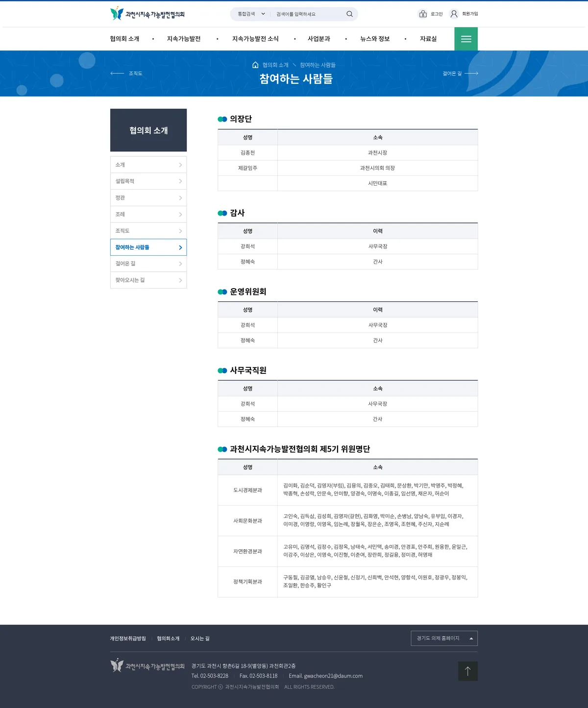Click the 사무국직원 section heading
The width and height of the screenshot is (588, 708).
pos(248,370)
